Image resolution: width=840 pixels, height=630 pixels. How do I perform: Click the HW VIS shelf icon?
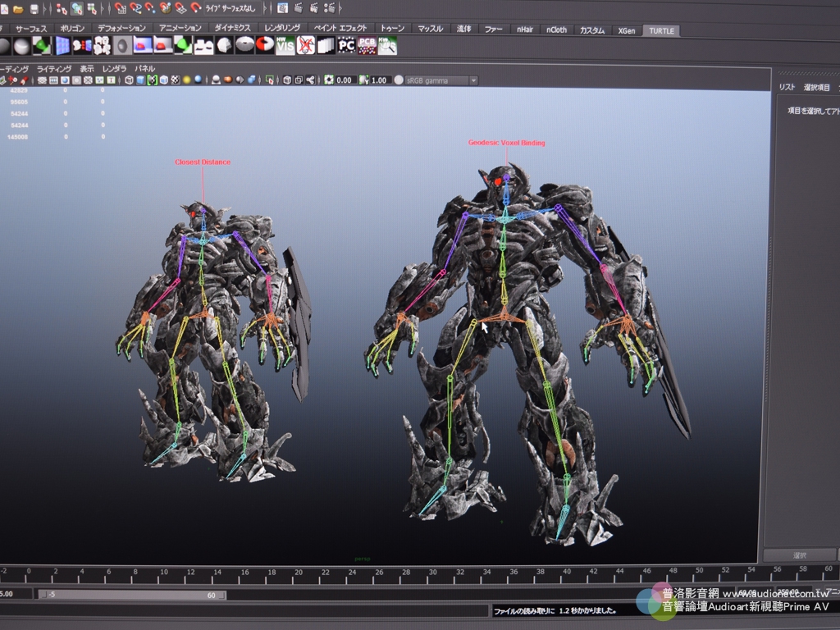(x=285, y=46)
